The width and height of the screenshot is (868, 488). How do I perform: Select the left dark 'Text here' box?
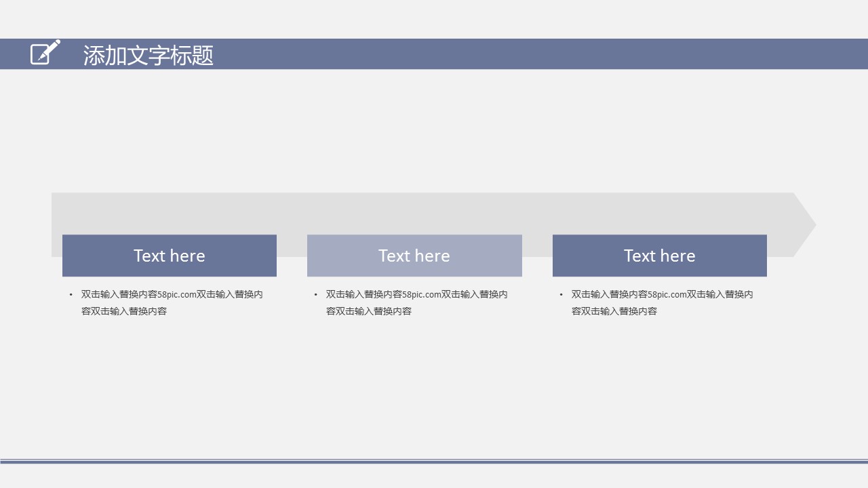click(x=170, y=256)
